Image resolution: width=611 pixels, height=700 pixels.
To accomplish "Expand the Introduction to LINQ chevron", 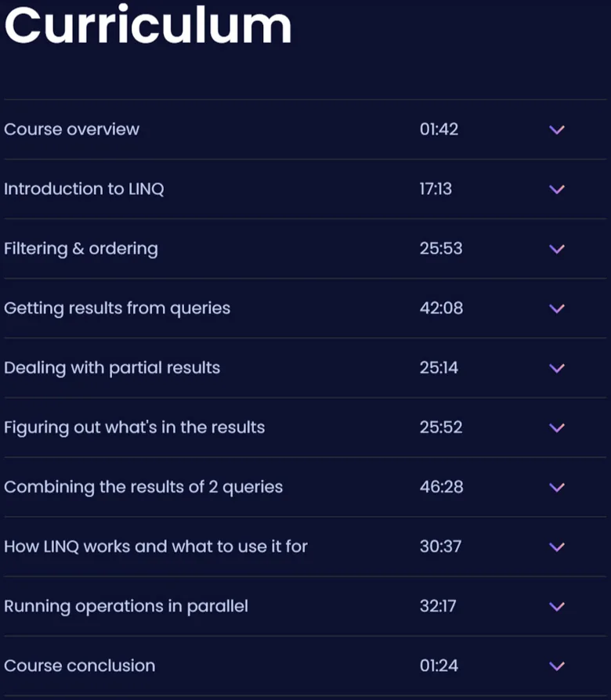I will click(x=556, y=189).
